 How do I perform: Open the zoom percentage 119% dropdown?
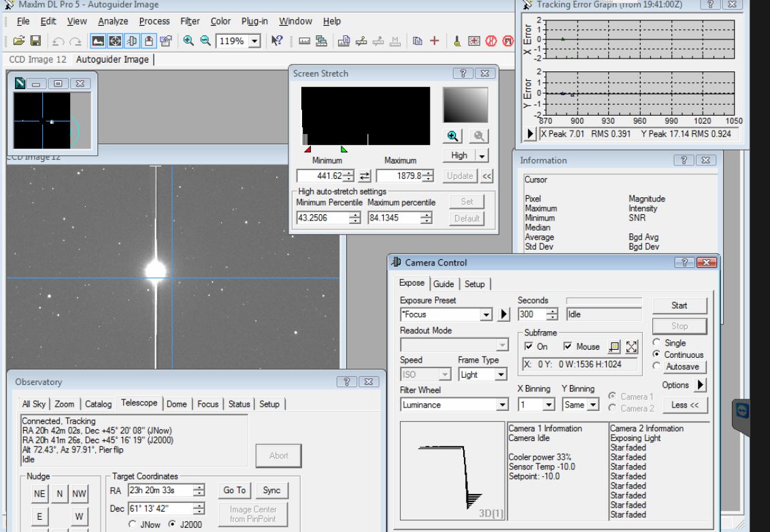[254, 41]
